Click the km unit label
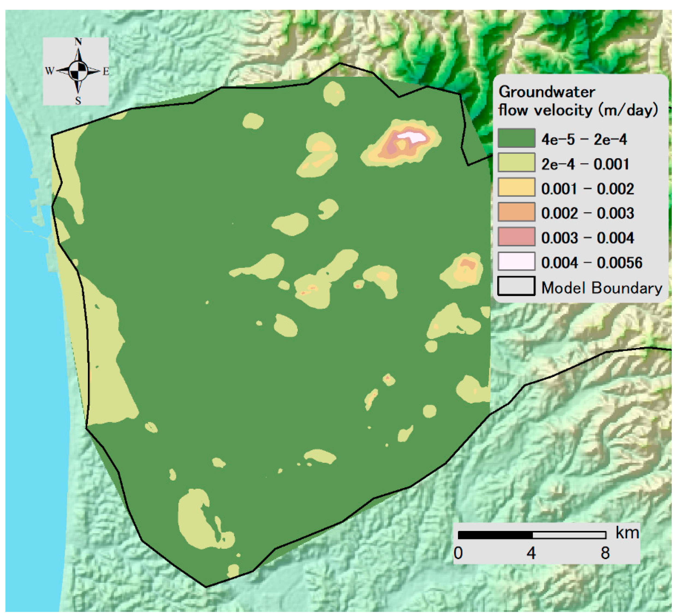Image resolution: width=678 pixels, height=616 pixels. (627, 533)
